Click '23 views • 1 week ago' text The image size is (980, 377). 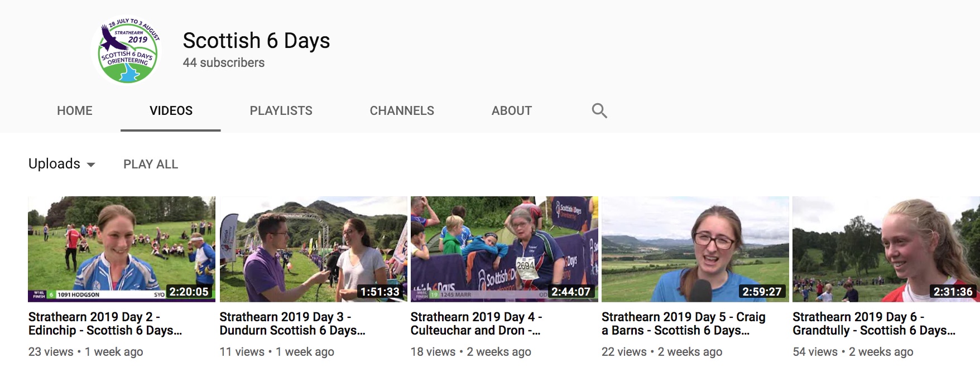[x=86, y=352]
